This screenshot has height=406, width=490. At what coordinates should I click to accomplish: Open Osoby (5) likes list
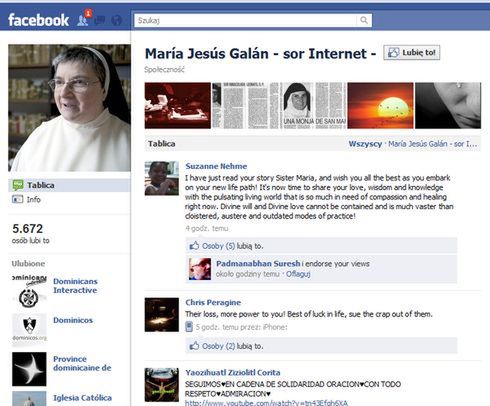point(219,246)
